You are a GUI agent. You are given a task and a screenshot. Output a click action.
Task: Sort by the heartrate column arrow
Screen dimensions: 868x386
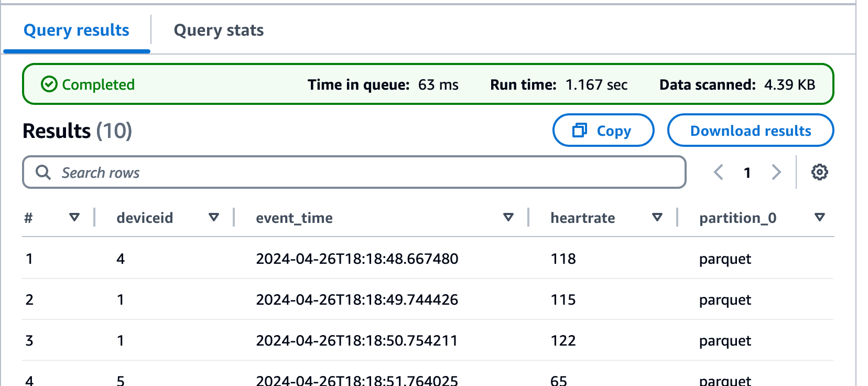657,217
